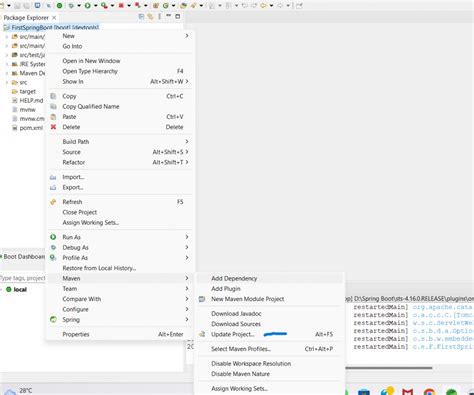Viewport: 474px width, 395px height.
Task: Select Update Project... in Maven submenu
Action: [270, 334]
